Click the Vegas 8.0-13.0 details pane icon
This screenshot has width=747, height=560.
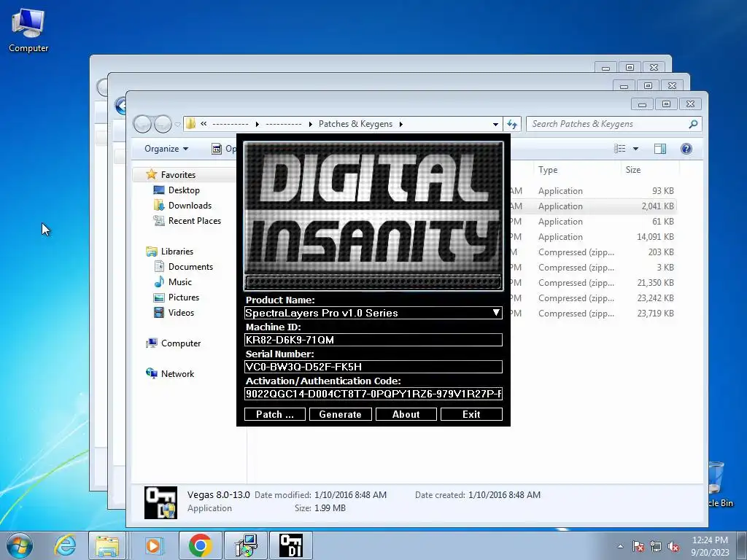tap(160, 502)
